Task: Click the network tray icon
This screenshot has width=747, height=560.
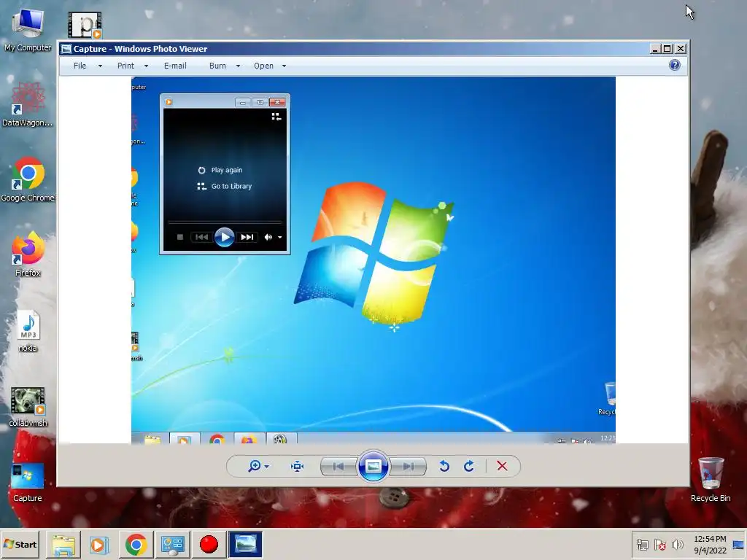Action: pos(642,544)
